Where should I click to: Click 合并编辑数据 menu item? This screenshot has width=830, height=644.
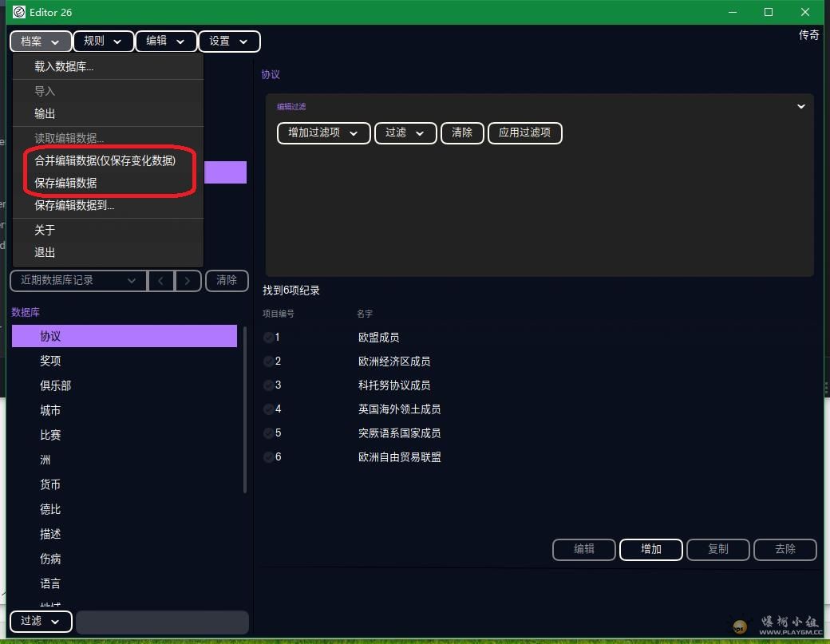105,160
